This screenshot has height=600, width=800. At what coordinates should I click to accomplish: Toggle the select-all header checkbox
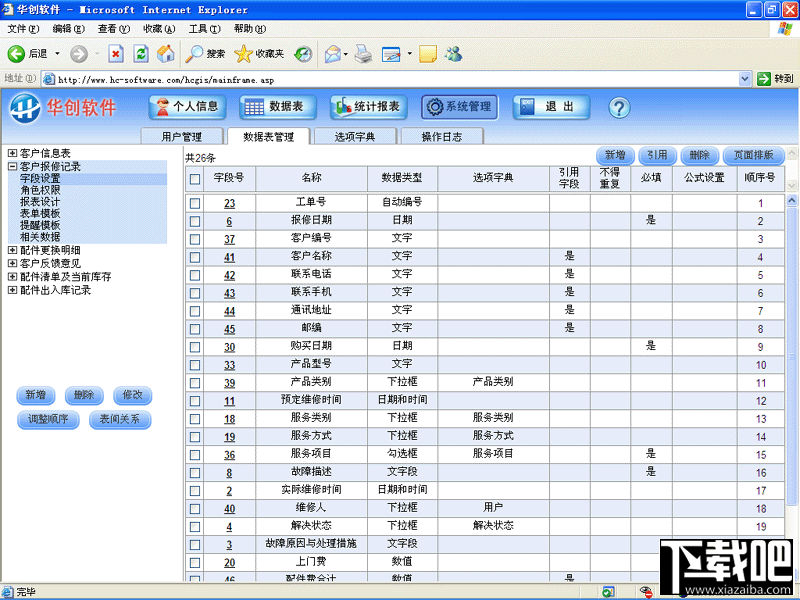coord(195,179)
